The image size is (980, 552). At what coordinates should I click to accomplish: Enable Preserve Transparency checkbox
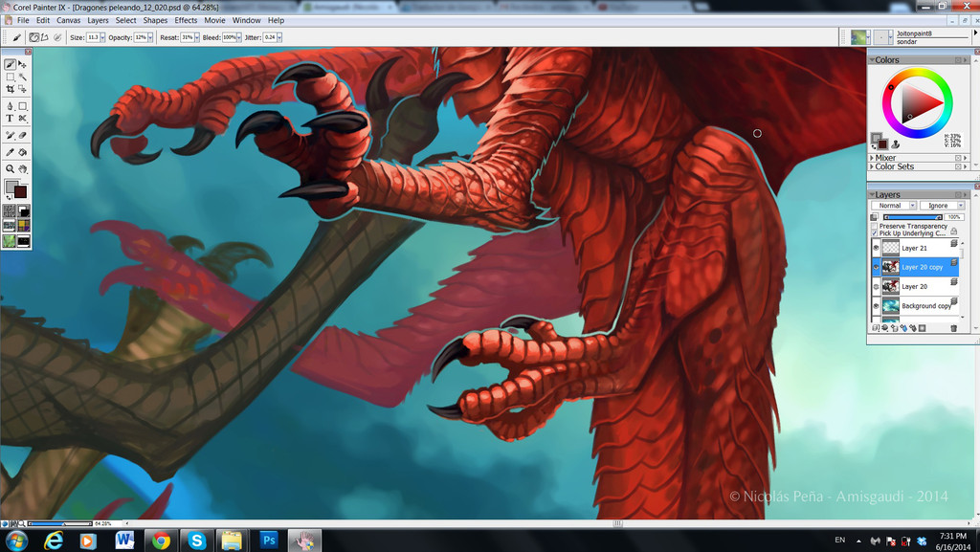coord(875,226)
